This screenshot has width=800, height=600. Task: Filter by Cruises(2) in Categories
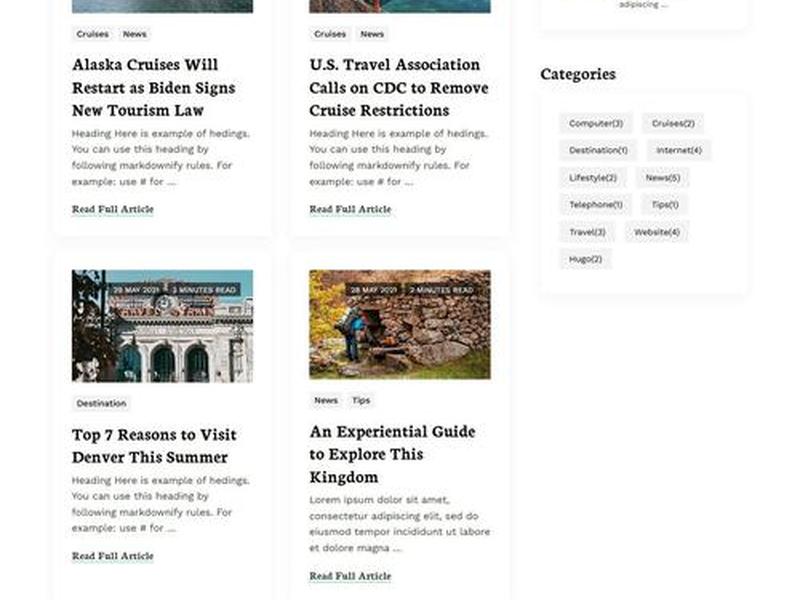click(673, 123)
